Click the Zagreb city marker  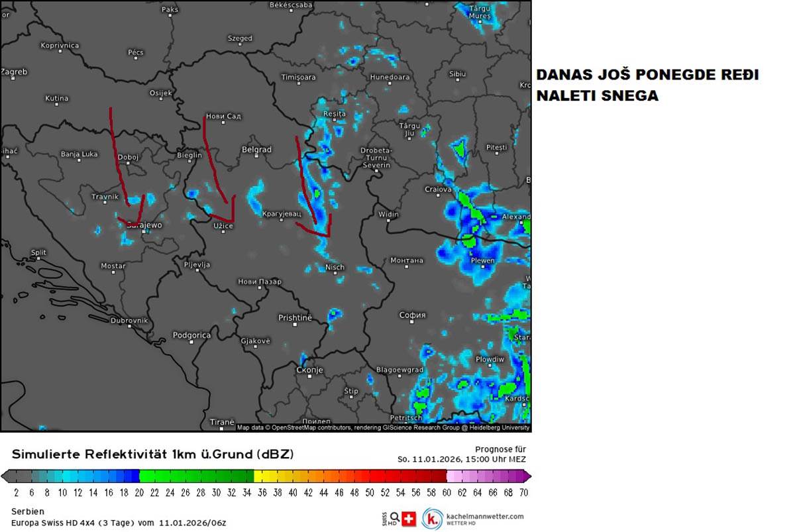[4, 79]
